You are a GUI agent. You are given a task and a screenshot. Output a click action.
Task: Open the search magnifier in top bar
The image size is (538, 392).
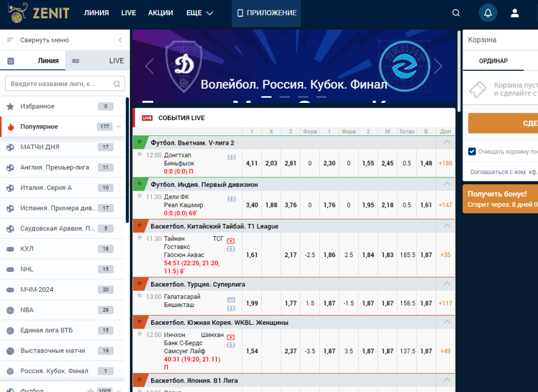click(x=456, y=13)
